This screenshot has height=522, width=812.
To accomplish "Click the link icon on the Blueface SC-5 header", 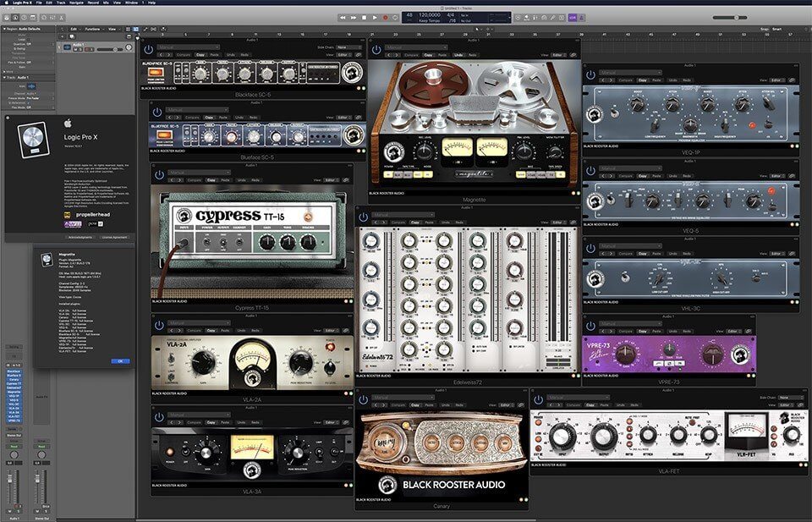I will [x=357, y=117].
